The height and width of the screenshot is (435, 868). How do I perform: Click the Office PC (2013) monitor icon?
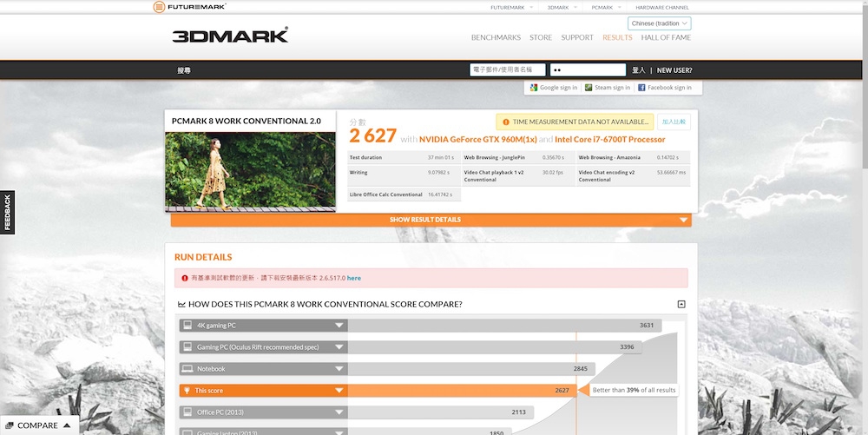[x=187, y=412]
